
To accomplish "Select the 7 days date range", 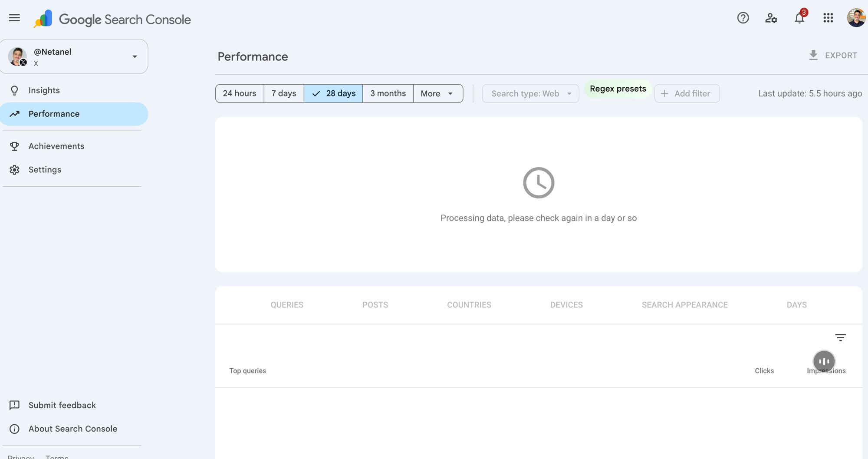I will (284, 93).
